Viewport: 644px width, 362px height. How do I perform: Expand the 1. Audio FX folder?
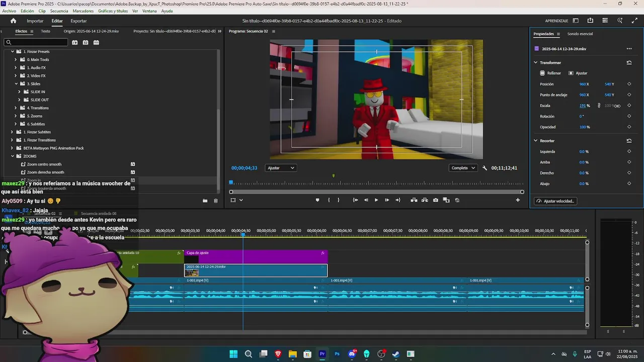pyautogui.click(x=16, y=67)
